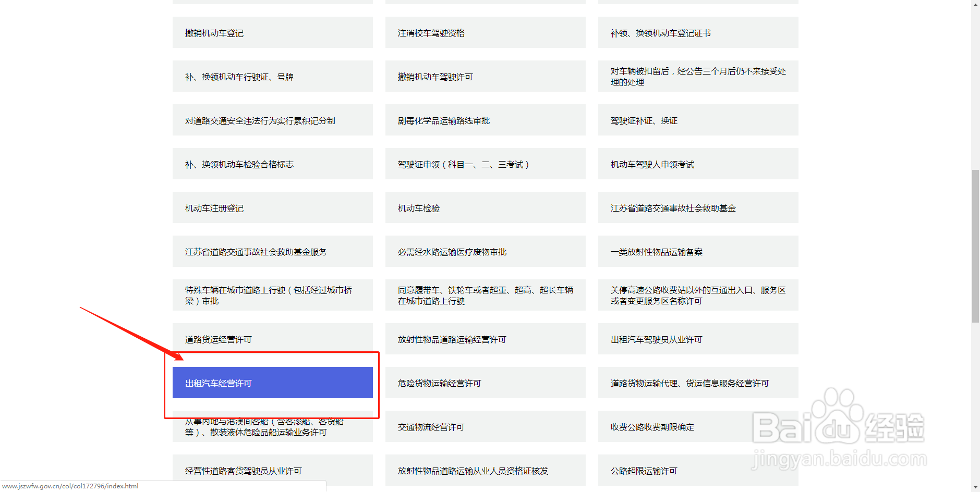Screen dimensions: 980x492
Task: Select 道路货运经营许可 service
Action: (x=272, y=339)
